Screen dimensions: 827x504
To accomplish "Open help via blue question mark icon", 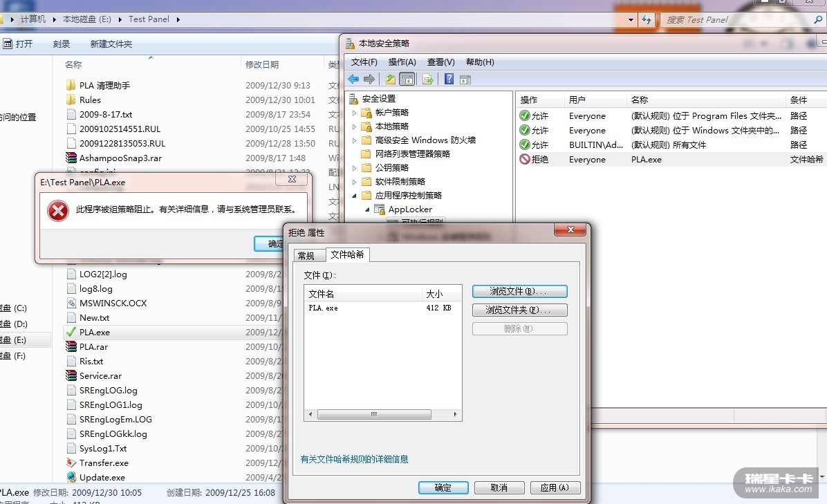I will click(x=449, y=79).
